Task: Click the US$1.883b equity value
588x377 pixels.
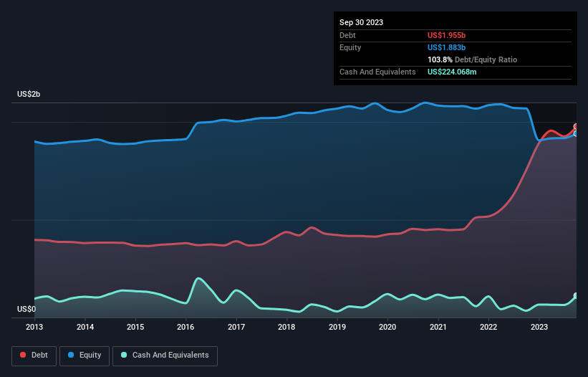Action: click(446, 47)
